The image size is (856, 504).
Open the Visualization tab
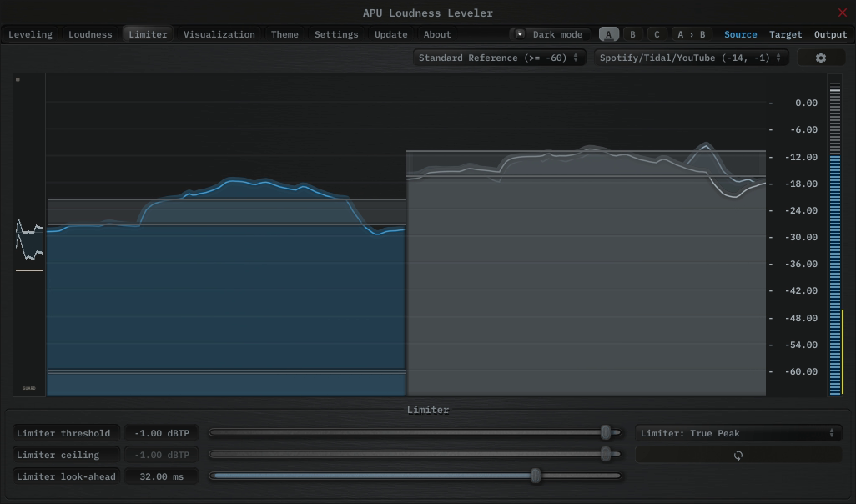[x=219, y=34]
